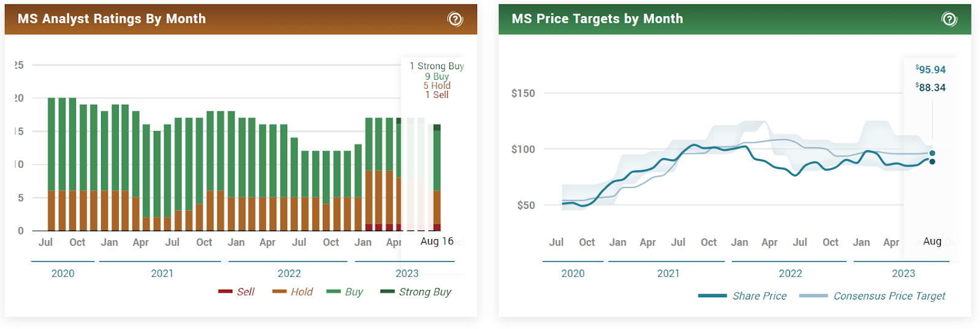Toggle the Share Price legend entry

742,296
